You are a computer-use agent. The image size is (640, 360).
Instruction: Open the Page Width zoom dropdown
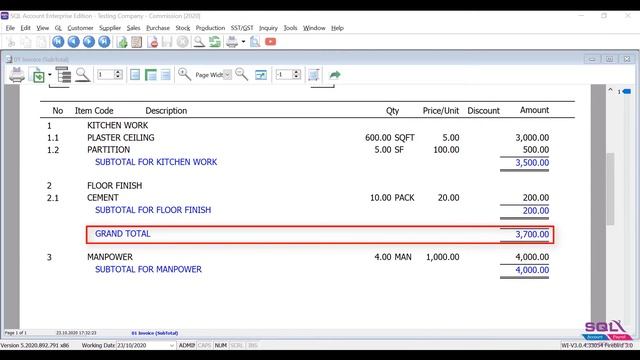(x=228, y=75)
